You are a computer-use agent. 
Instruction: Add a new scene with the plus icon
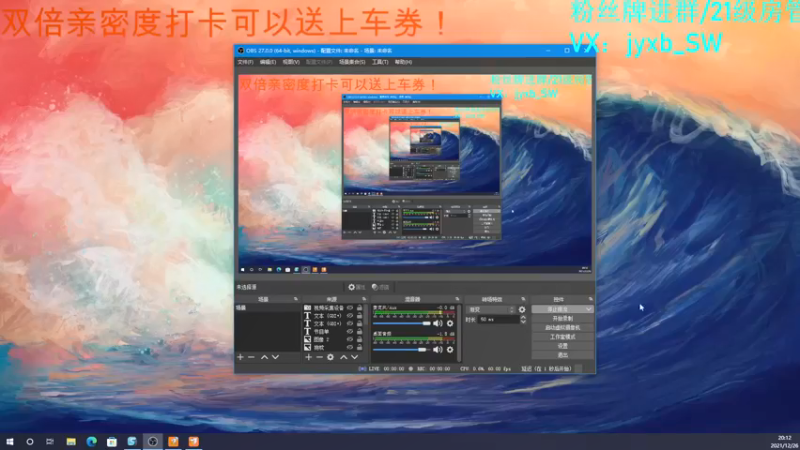[240, 357]
